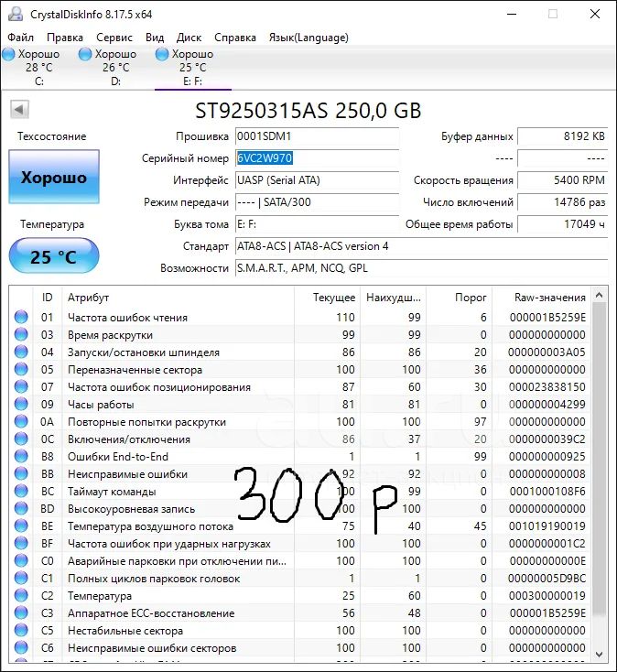Select row Ошибки End-to-End
Image resolution: width=617 pixels, height=672 pixels.
300,457
